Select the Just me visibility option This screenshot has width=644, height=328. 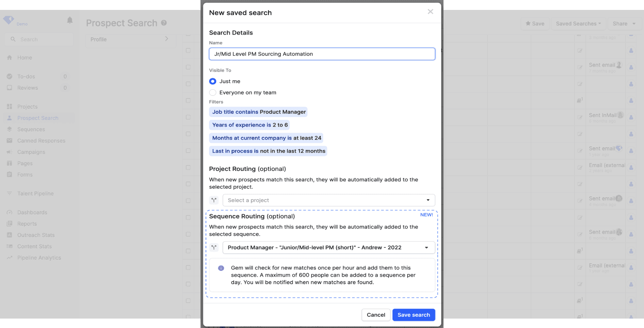click(x=212, y=81)
